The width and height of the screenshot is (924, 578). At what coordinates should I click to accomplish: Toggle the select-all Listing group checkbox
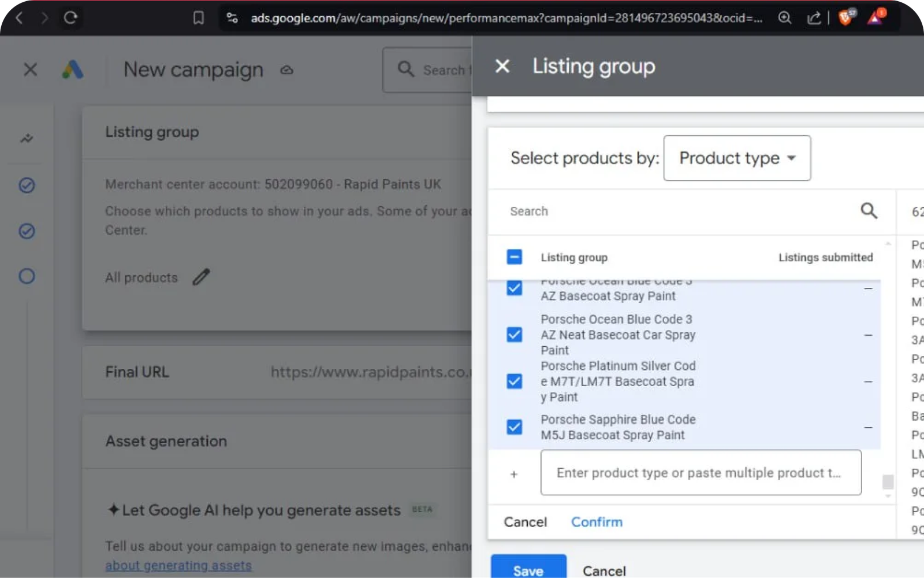click(x=514, y=257)
